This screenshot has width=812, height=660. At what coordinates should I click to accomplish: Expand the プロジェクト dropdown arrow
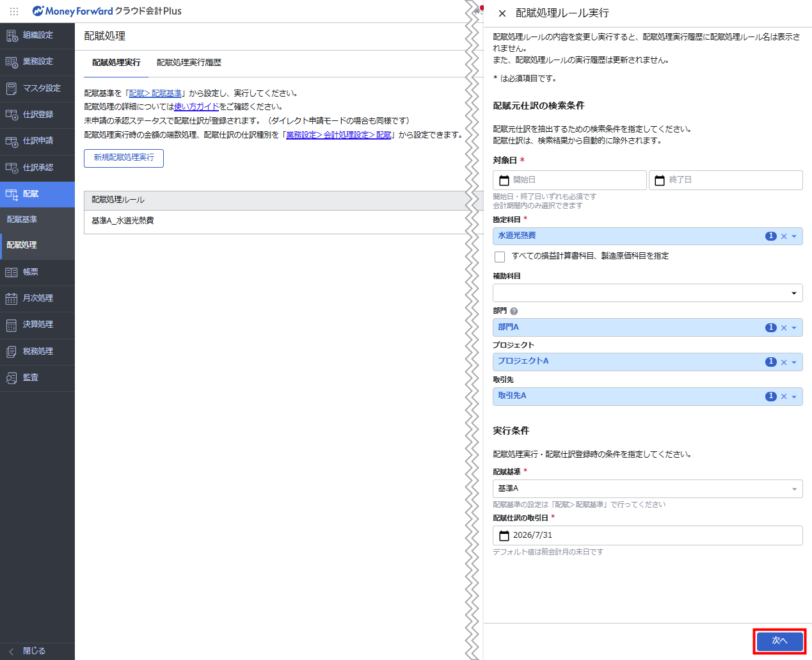pos(794,362)
